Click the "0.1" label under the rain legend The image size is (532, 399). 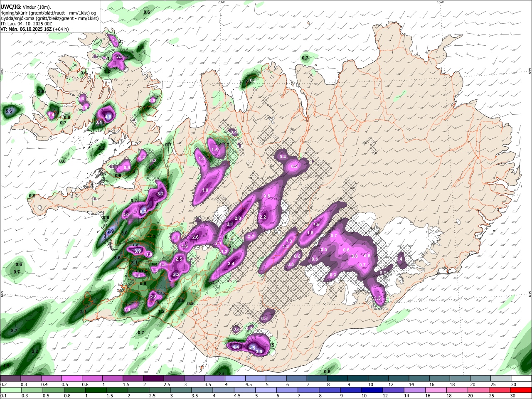point(3,396)
